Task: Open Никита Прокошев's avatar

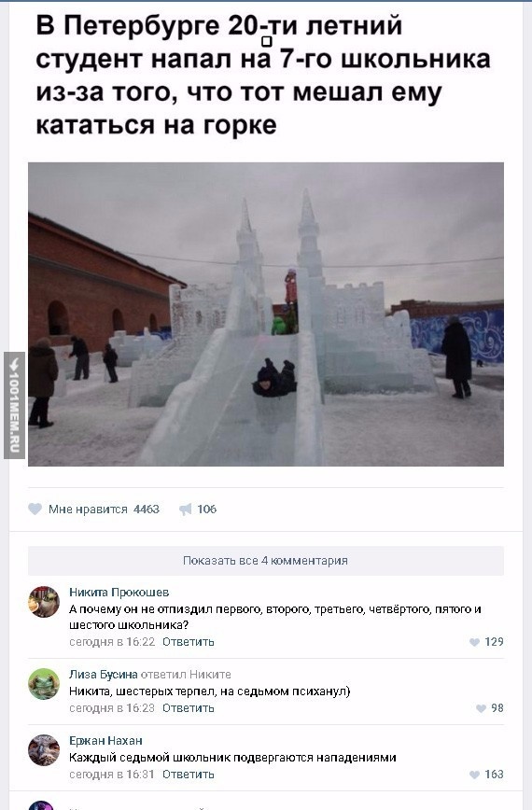Action: (x=44, y=602)
